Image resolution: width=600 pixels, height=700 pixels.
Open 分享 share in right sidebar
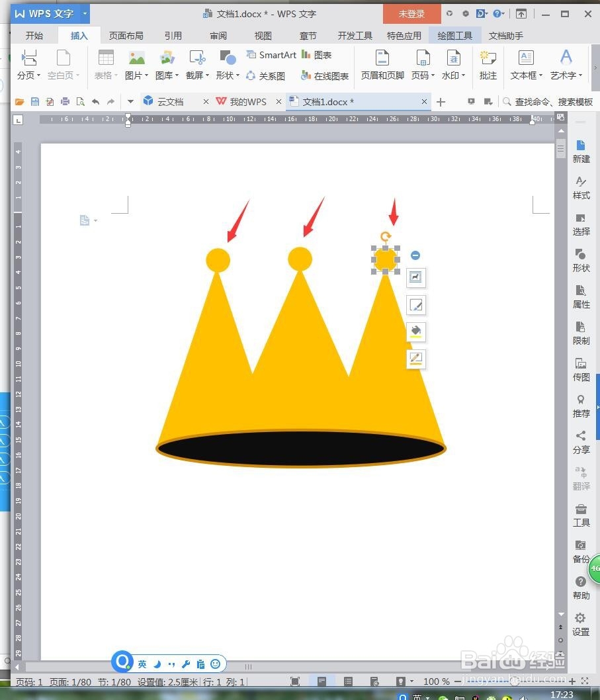coord(581,443)
